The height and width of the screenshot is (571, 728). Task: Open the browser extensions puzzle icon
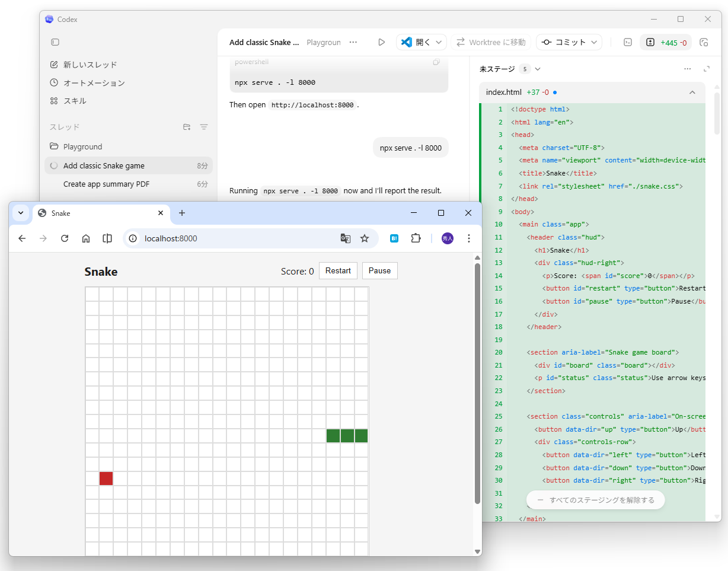click(416, 238)
